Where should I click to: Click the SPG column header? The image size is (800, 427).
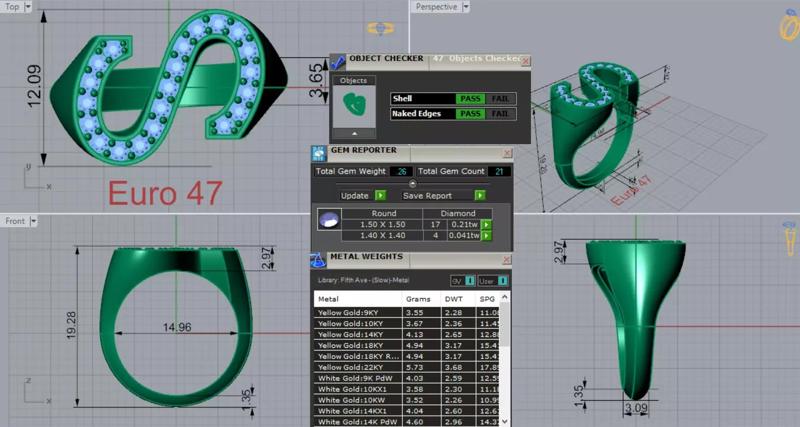[488, 299]
